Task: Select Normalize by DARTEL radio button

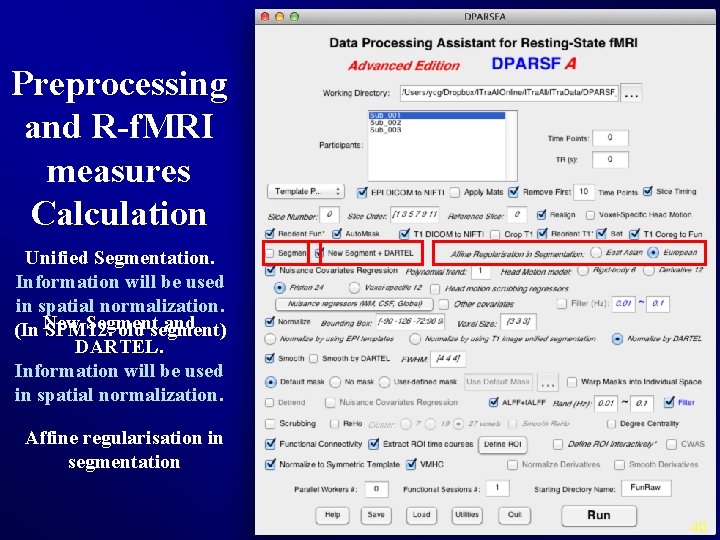Action: coord(618,339)
